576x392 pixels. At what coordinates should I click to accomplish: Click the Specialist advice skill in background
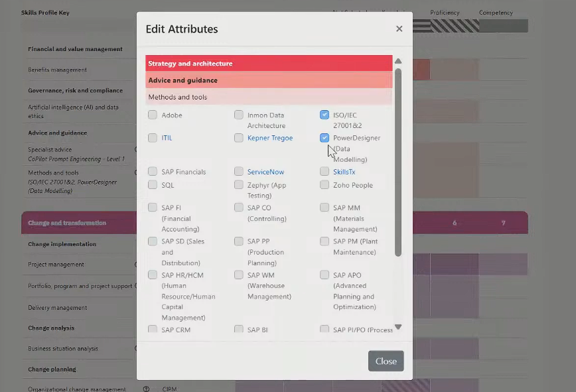(x=50, y=149)
